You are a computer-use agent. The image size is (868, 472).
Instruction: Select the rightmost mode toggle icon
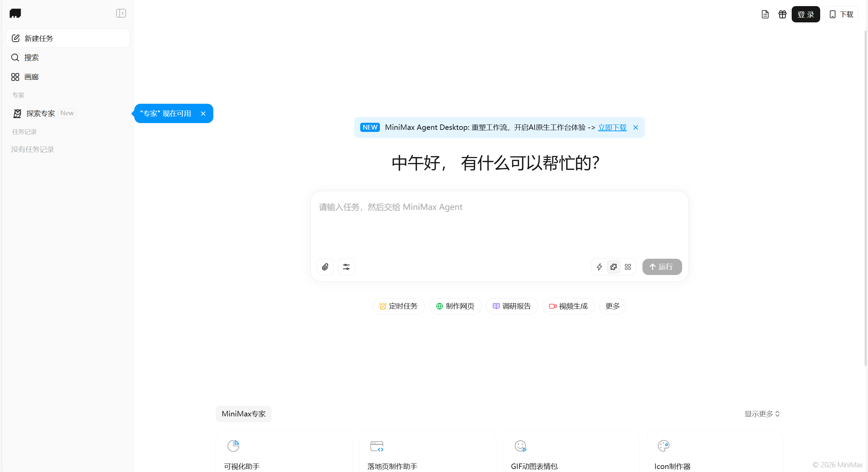tap(628, 267)
